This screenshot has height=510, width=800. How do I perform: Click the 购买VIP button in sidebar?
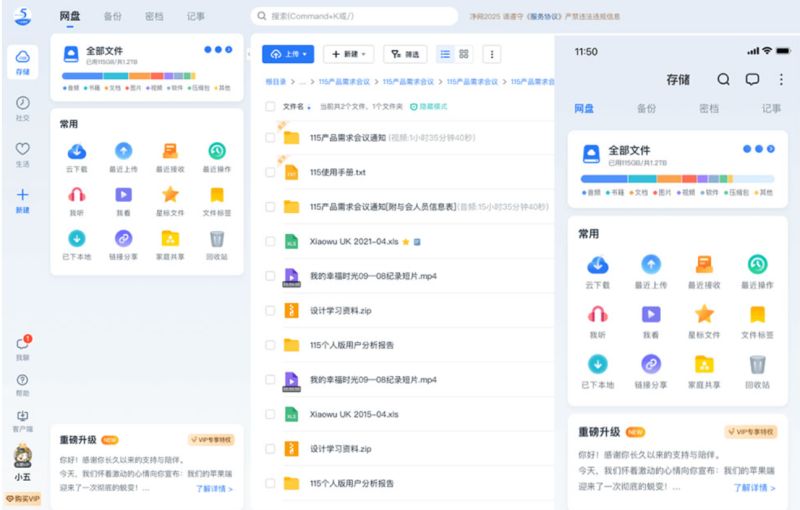(22, 499)
